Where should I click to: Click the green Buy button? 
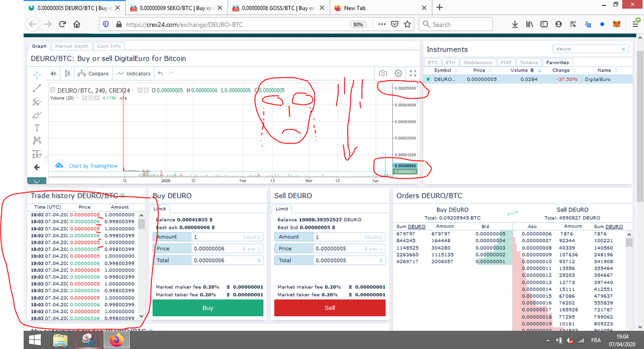[x=208, y=308]
